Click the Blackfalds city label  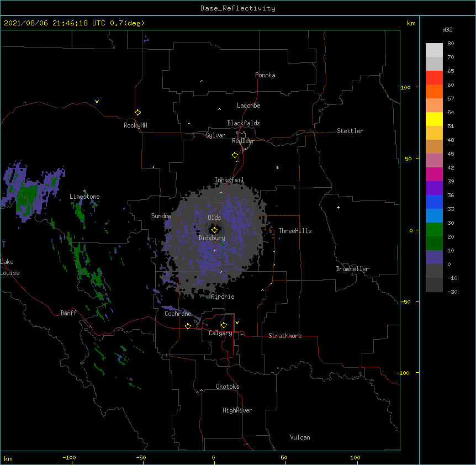point(244,123)
